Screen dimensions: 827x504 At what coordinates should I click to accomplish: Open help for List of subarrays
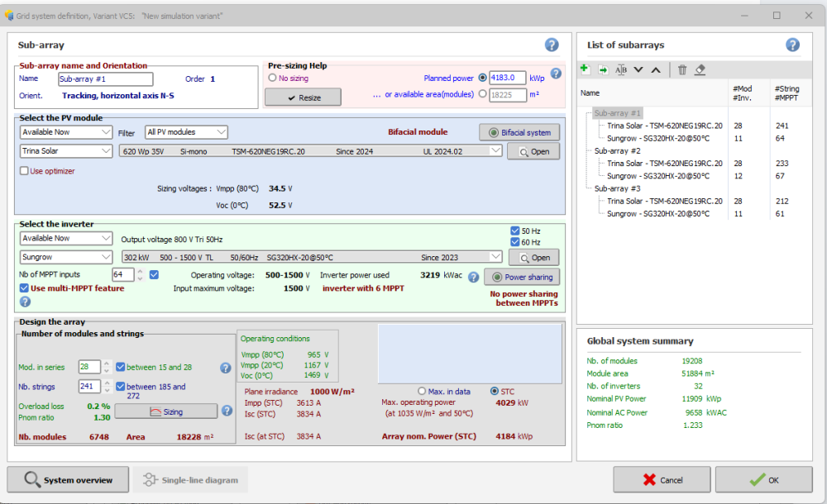792,45
